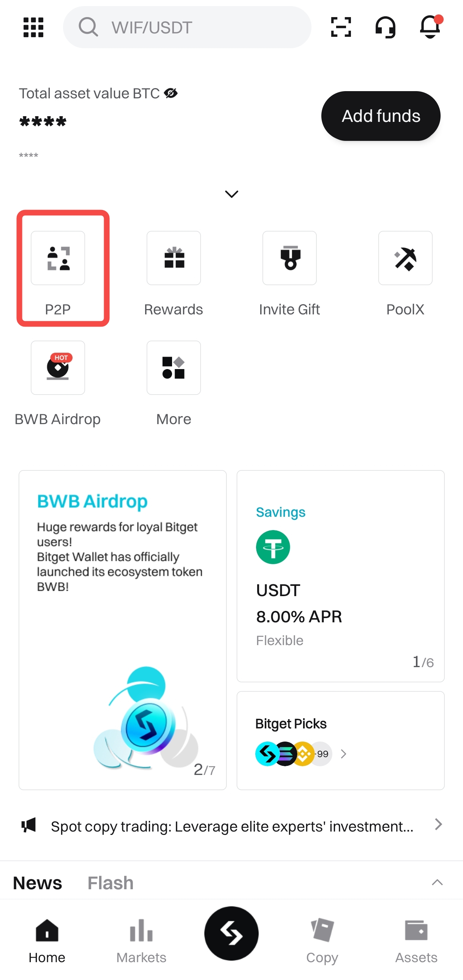Open notifications bell icon
The height and width of the screenshot is (980, 463).
pos(431,27)
